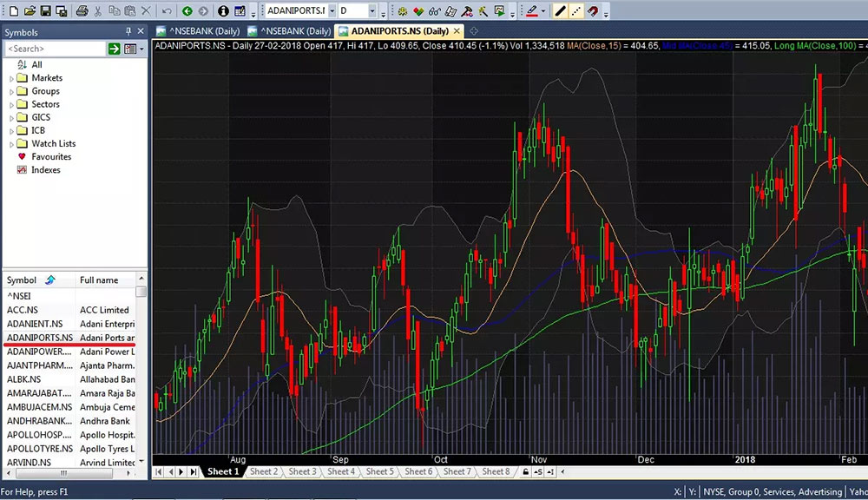Image resolution: width=868 pixels, height=500 pixels.
Task: Open the line color pen dropdown
Action: point(543,10)
